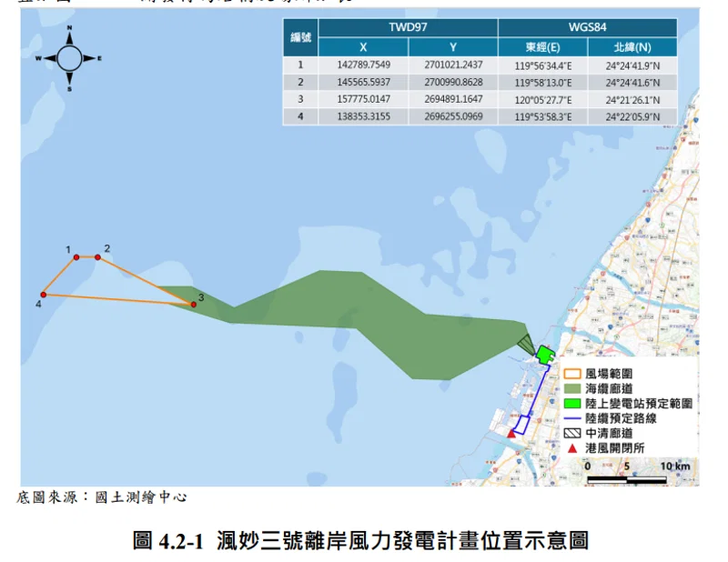Click the 'X' column header
Image resolution: width=728 pixels, height=562 pixels.
point(363,47)
